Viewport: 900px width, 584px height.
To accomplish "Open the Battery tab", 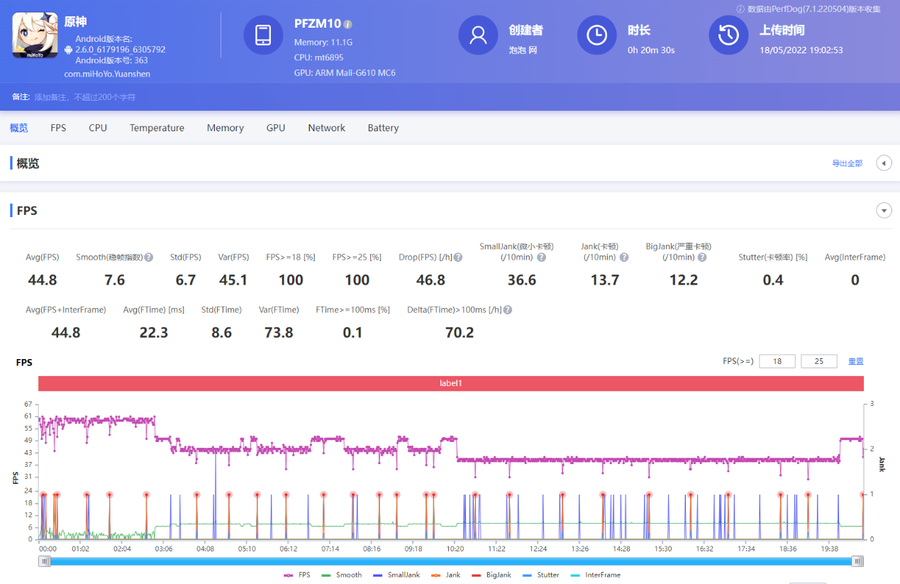I will click(383, 128).
